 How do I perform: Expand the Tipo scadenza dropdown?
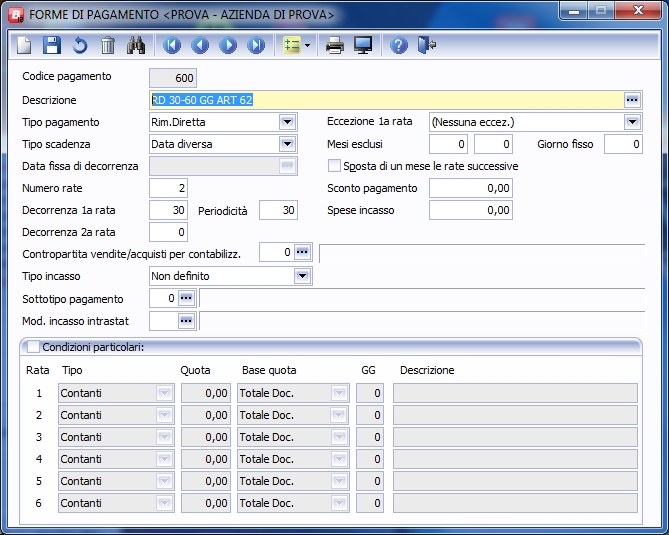point(288,144)
